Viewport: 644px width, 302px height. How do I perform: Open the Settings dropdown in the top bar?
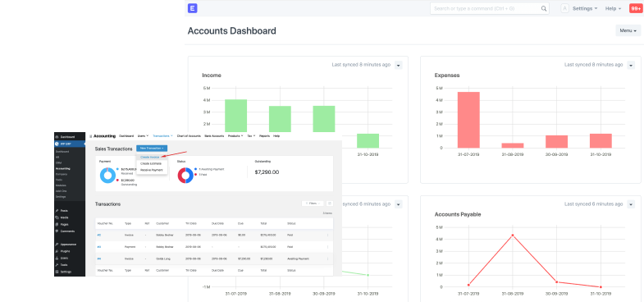pyautogui.click(x=585, y=9)
